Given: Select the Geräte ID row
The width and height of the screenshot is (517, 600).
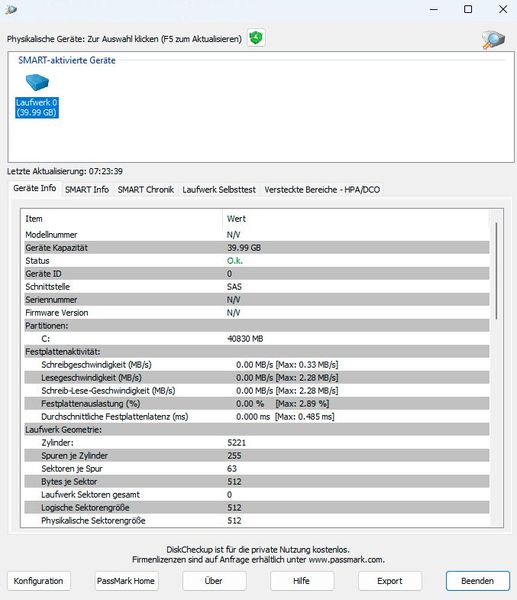Looking at the screenshot, I should 257,274.
